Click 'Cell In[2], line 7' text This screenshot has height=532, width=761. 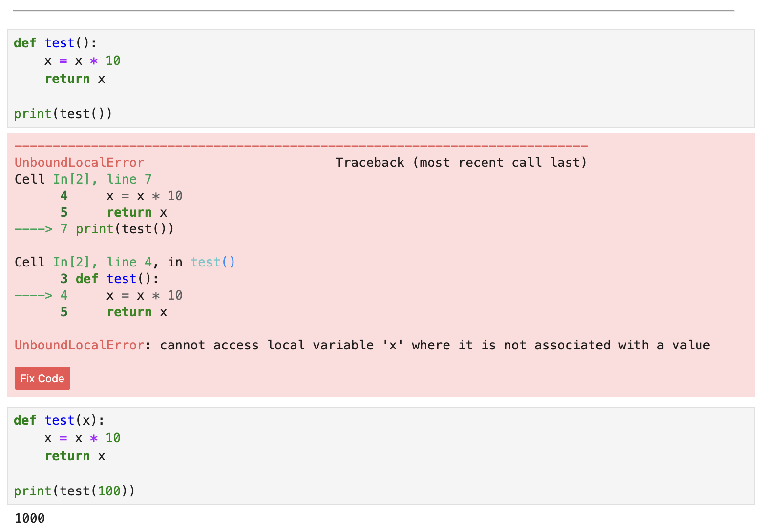click(x=83, y=179)
